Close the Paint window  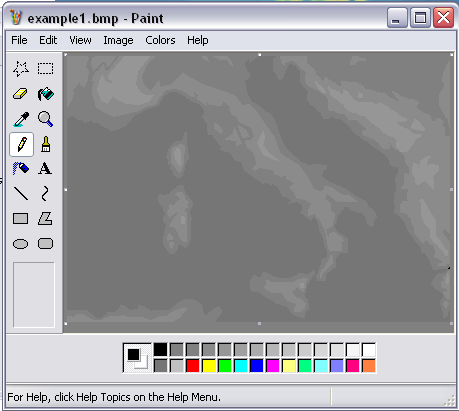coord(443,18)
